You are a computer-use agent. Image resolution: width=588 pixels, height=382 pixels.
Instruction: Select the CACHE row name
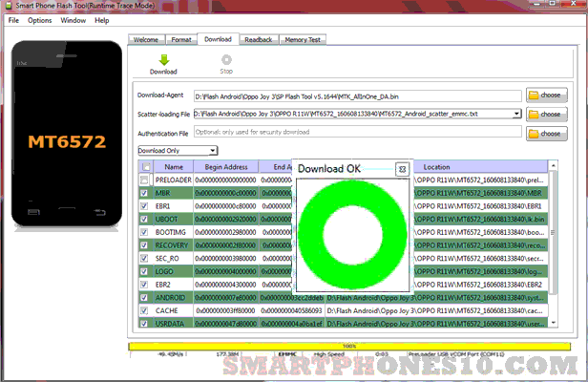click(166, 310)
